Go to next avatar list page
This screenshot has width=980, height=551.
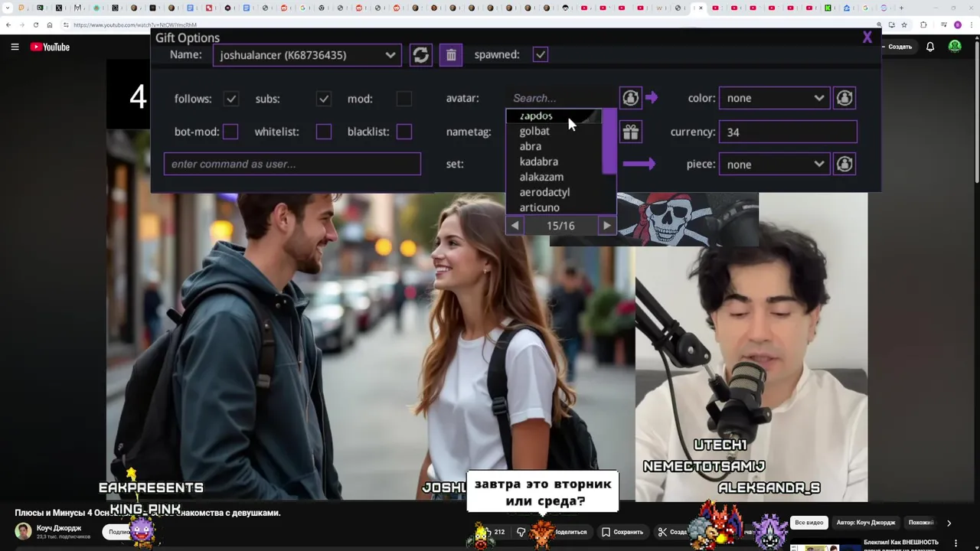pos(606,226)
